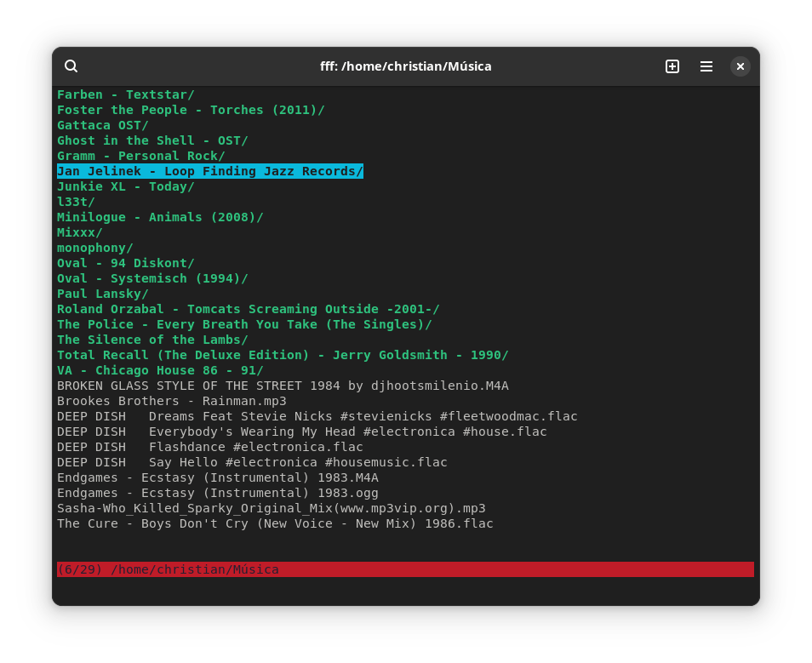Select Gramm - Personal Rock folder

coord(140,156)
